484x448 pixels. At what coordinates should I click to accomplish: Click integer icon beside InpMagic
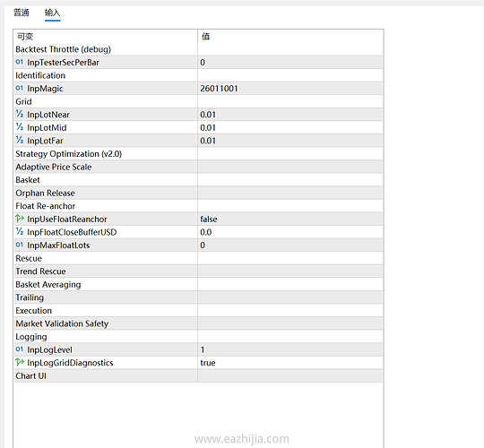[x=20, y=88]
